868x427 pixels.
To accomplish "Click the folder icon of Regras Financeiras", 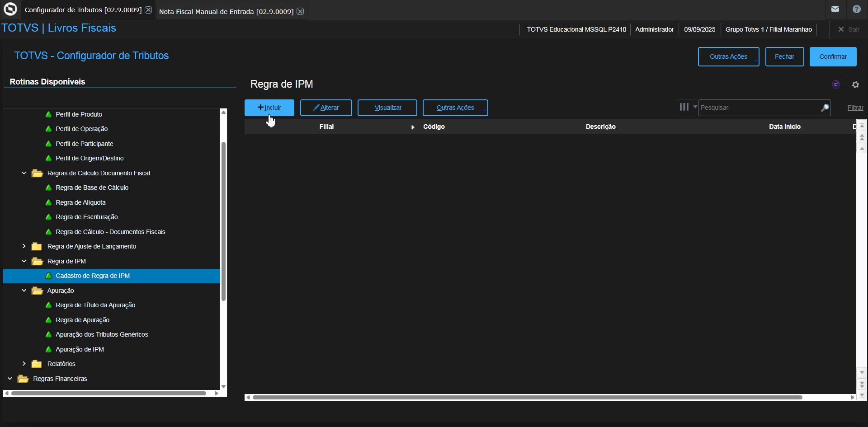I will tap(23, 379).
